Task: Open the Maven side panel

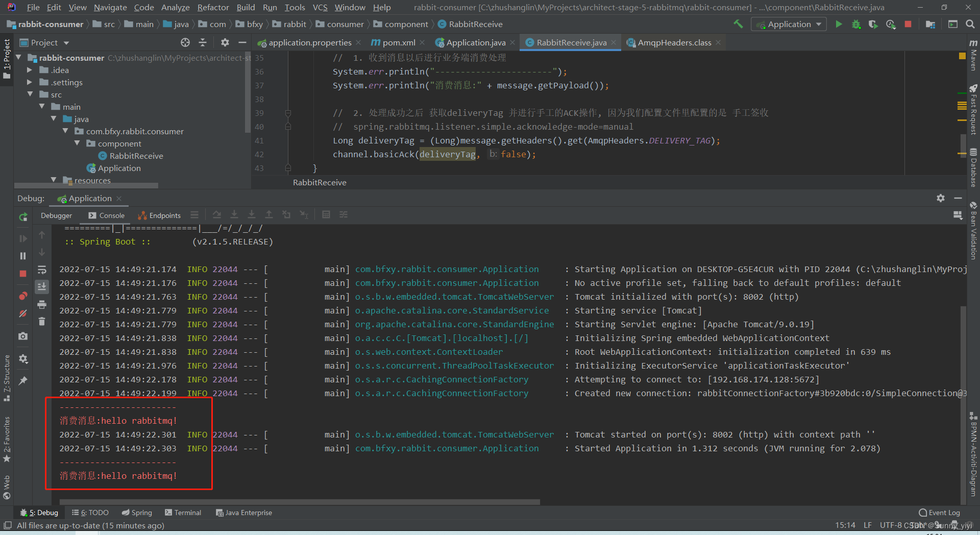Action: [x=973, y=55]
